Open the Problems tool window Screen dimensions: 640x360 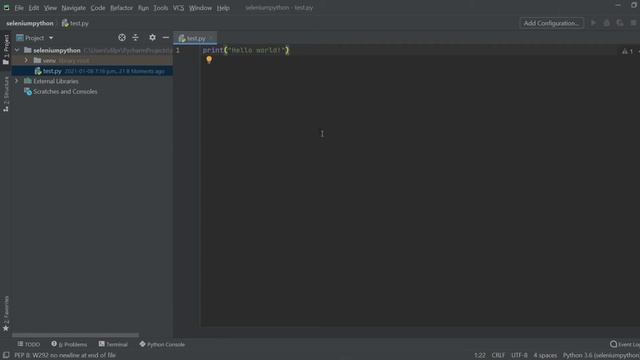(x=69, y=344)
